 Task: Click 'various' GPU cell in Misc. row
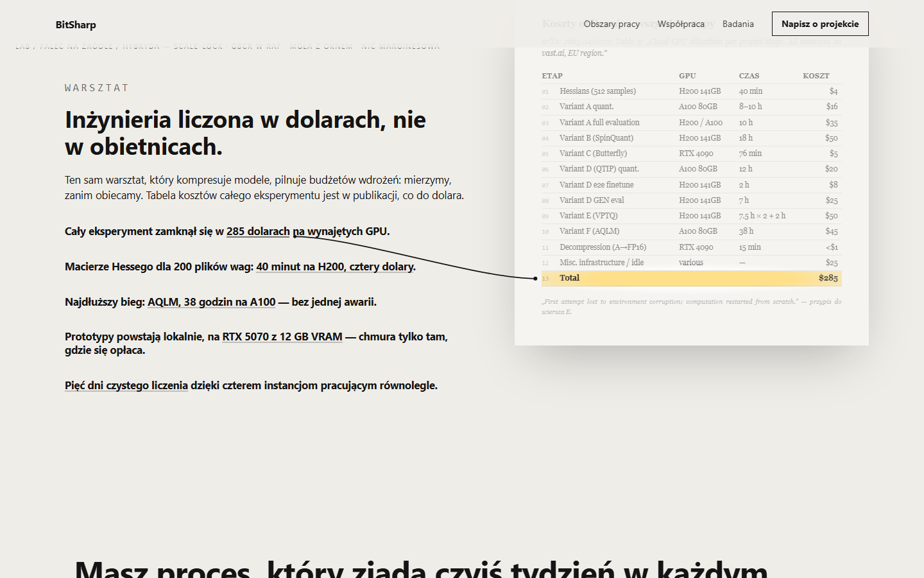tap(691, 263)
